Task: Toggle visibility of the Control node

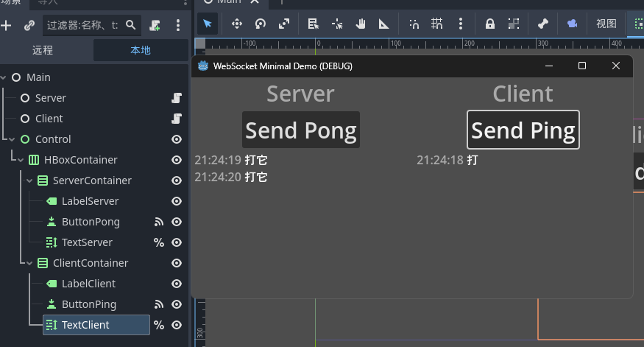Action: coord(177,139)
